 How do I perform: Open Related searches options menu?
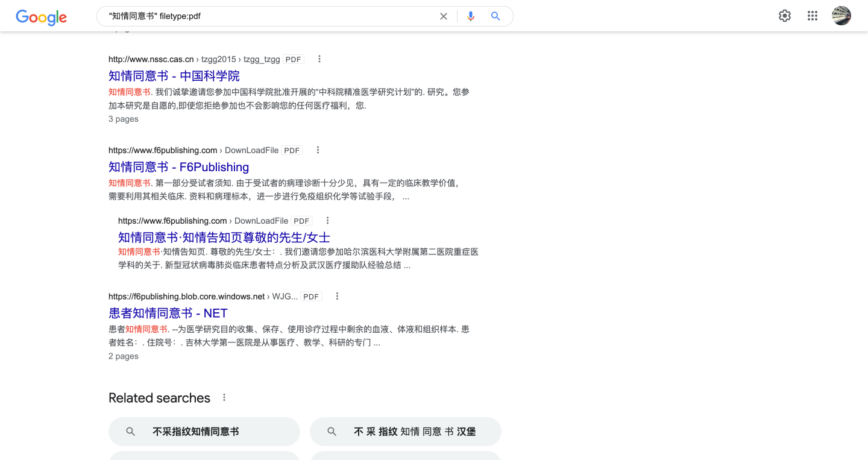pos(224,397)
